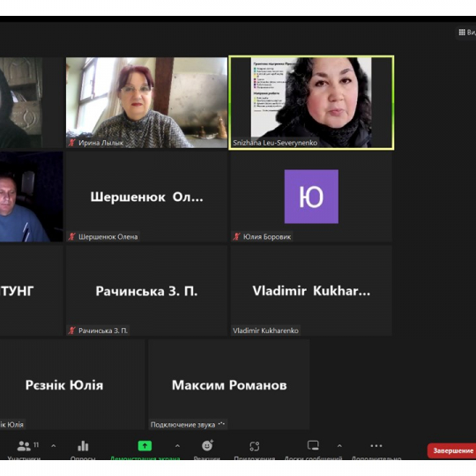The width and height of the screenshot is (476, 476).
Task: Select the Рачинська З. П. participant tile
Action: click(146, 291)
